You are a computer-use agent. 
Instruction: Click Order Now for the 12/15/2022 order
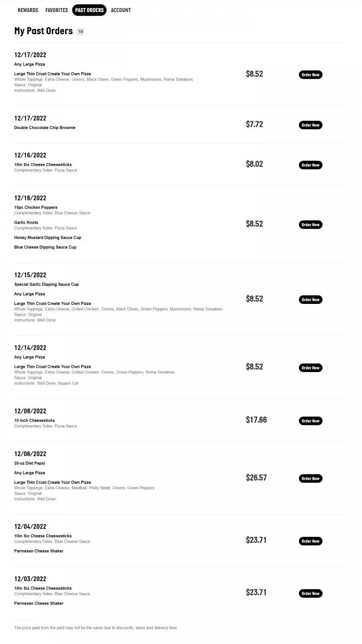click(311, 299)
